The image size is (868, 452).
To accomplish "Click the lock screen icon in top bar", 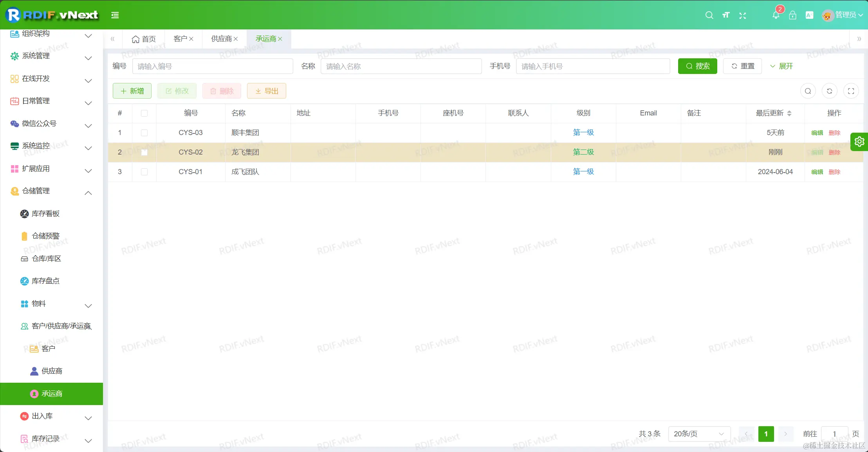I will click(x=792, y=15).
